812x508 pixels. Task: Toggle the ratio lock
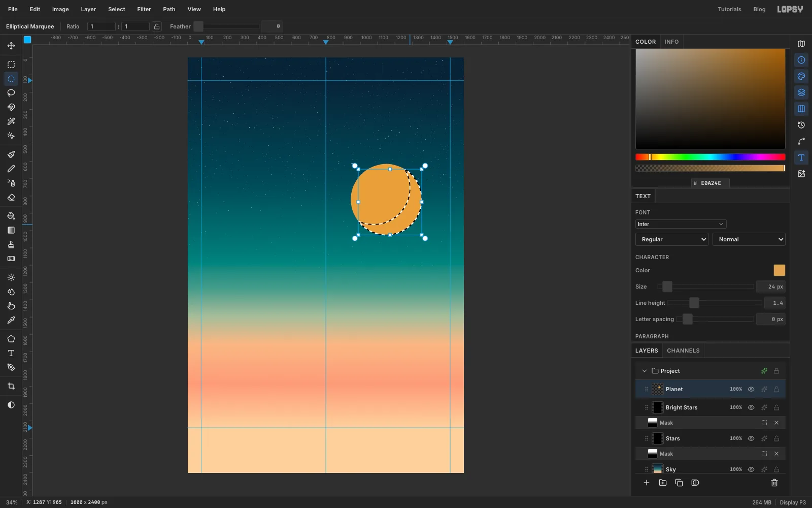157,26
